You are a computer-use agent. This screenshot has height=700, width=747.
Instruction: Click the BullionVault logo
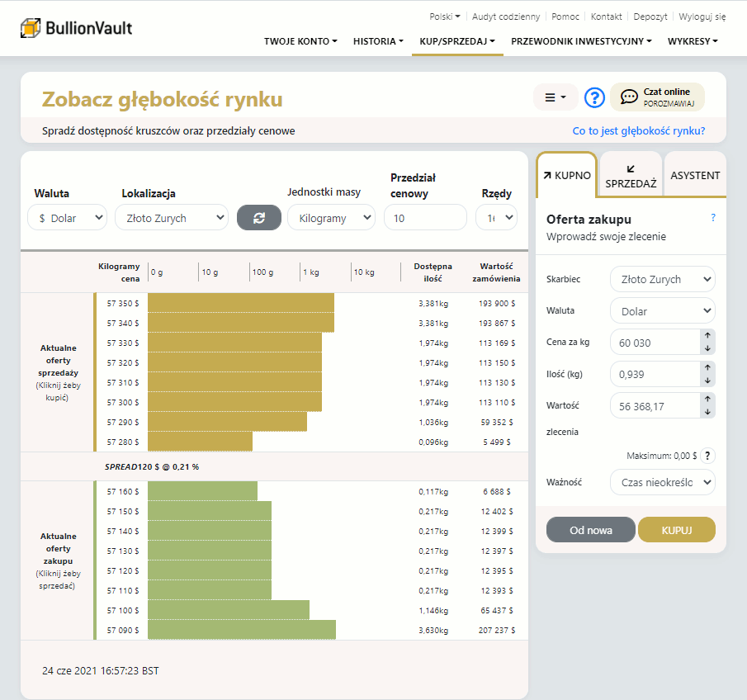[x=76, y=27]
